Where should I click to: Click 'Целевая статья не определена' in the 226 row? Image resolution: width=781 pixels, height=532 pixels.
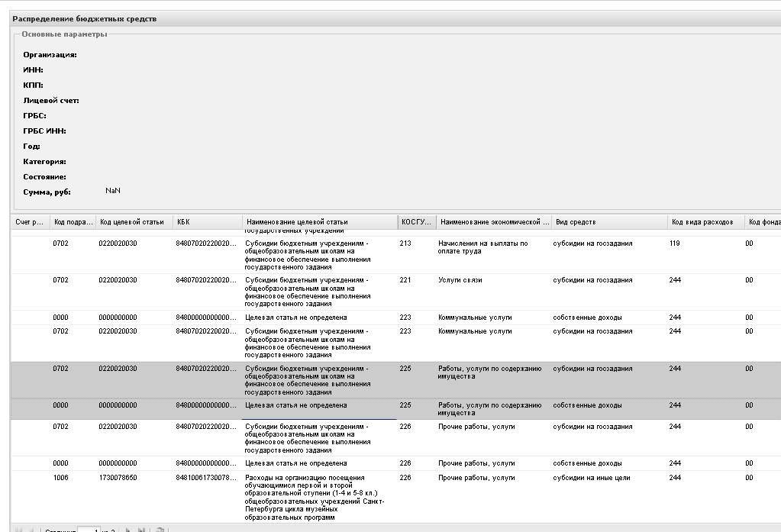(x=296, y=463)
